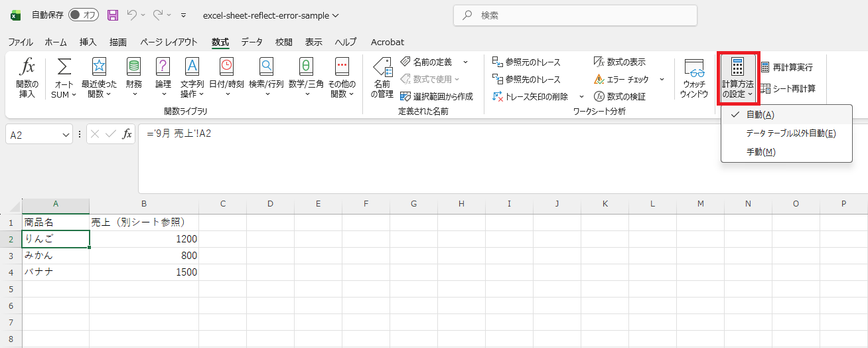Screen dimensions: 868x348
Task: Switch to the Home (ホーム) tab
Action: click(56, 42)
